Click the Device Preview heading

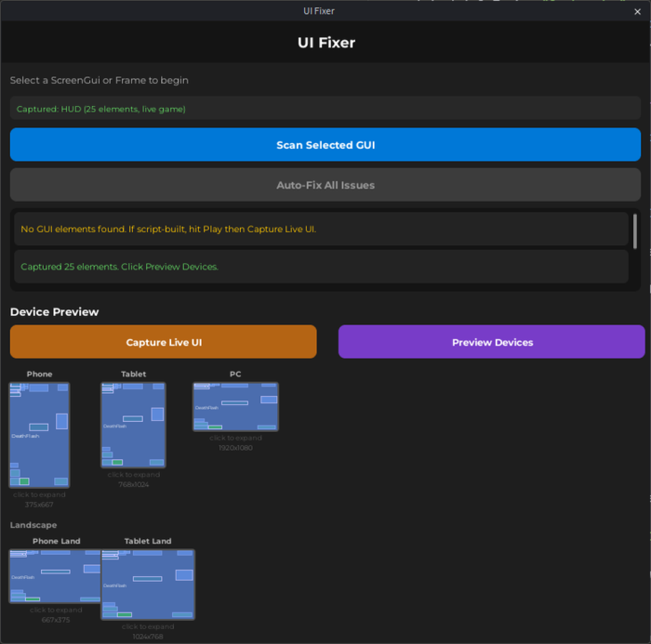pos(54,311)
